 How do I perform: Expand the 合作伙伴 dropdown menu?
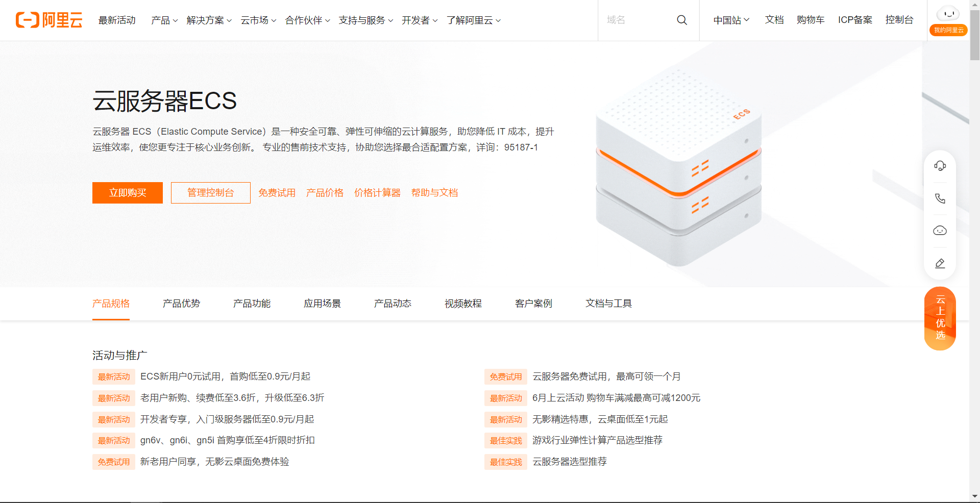308,20
